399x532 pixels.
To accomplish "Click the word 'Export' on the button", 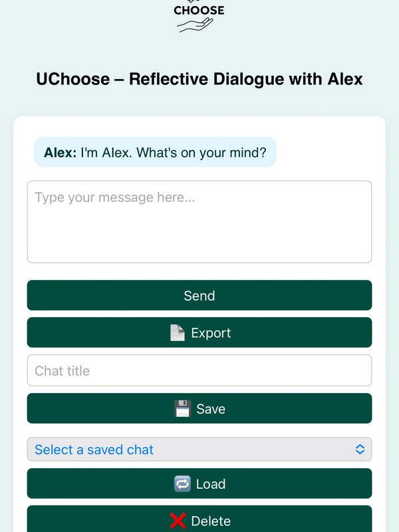I will click(x=211, y=333).
